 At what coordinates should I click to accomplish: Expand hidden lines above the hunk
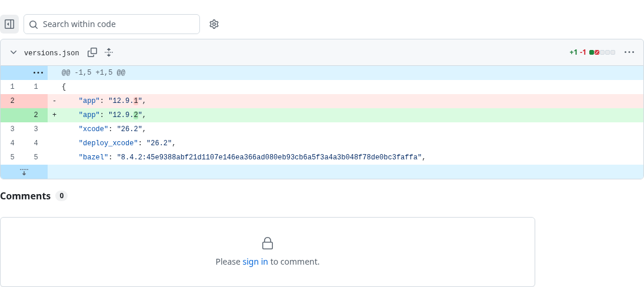pyautogui.click(x=38, y=73)
